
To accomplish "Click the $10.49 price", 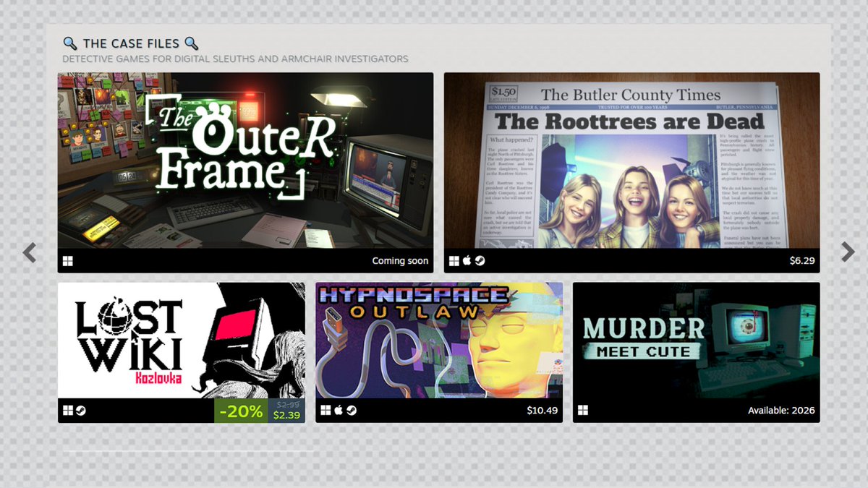I will point(542,411).
